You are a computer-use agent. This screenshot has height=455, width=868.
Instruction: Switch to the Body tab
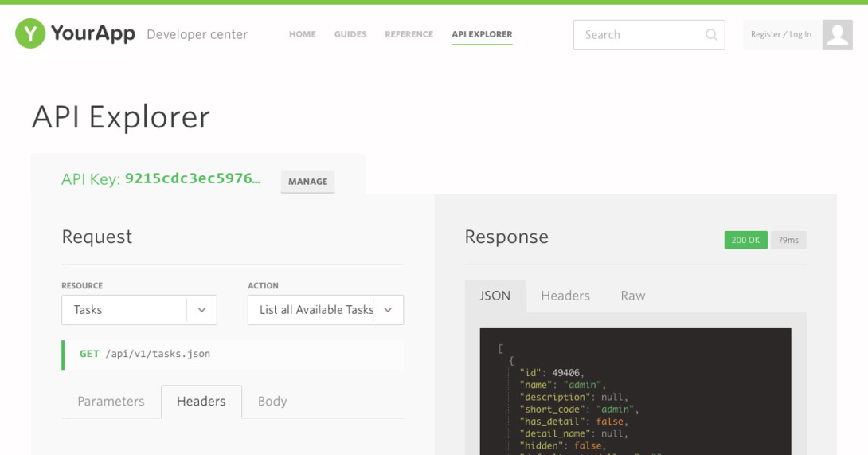(x=272, y=402)
